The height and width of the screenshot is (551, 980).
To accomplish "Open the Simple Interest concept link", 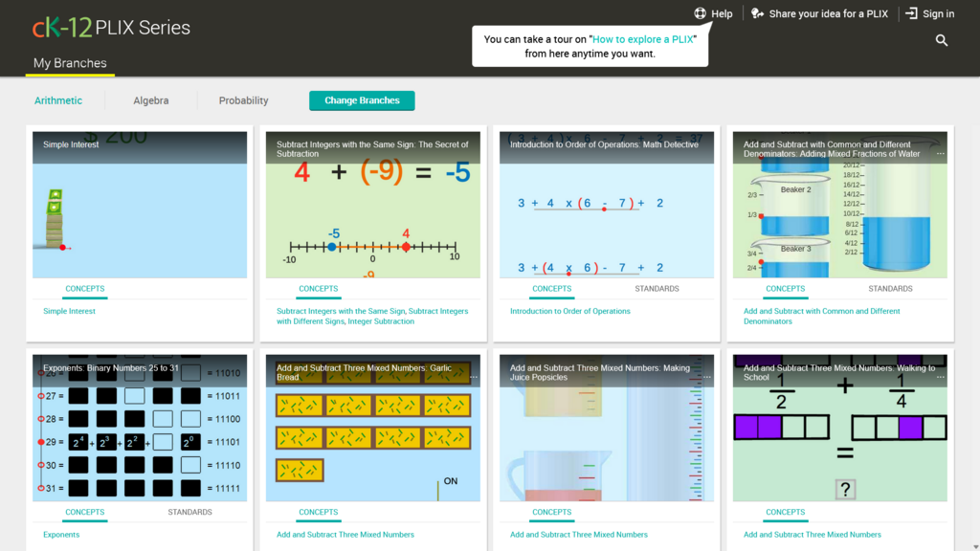I will 69,311.
